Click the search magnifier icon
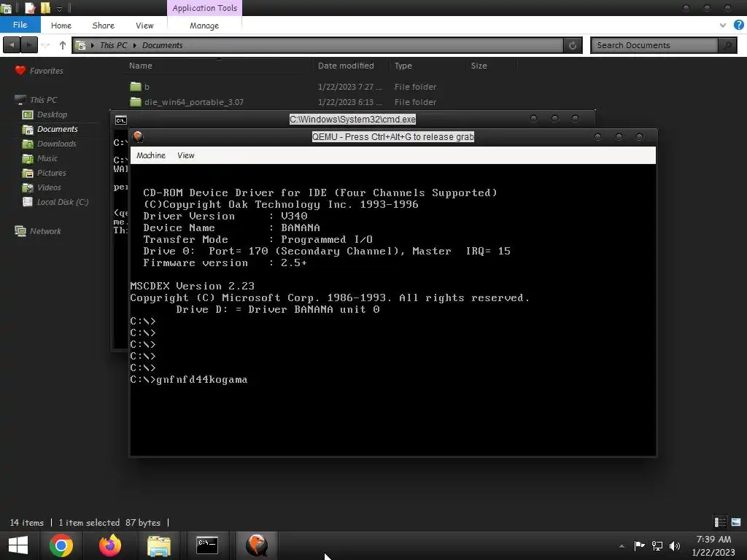 727,45
